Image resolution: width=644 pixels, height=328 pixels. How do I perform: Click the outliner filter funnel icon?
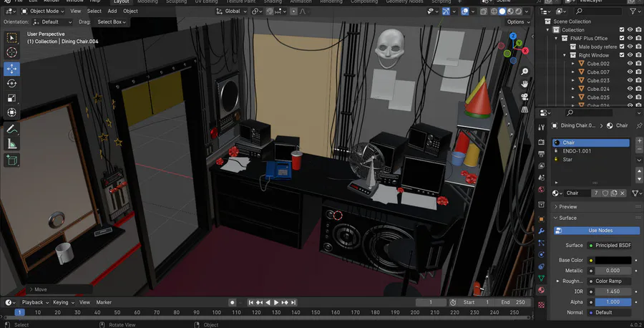(x=633, y=11)
